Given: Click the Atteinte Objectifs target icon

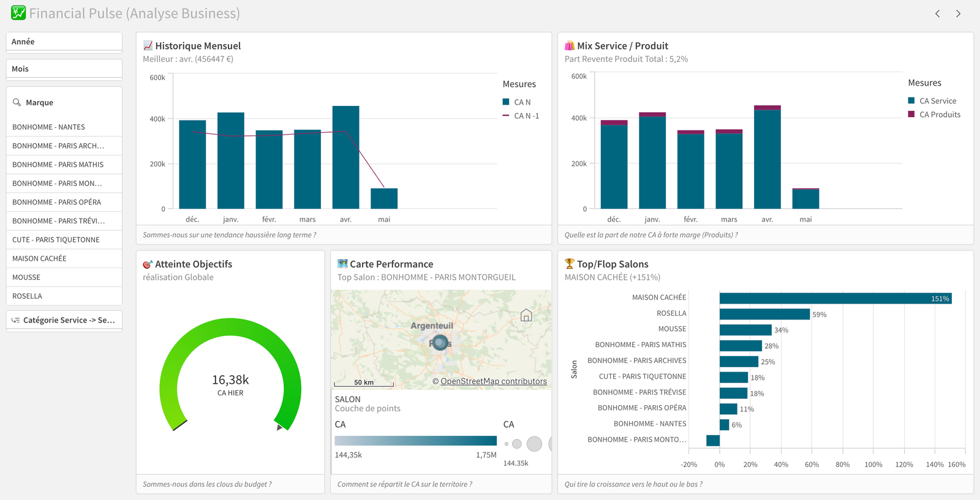Looking at the screenshot, I should pyautogui.click(x=148, y=264).
